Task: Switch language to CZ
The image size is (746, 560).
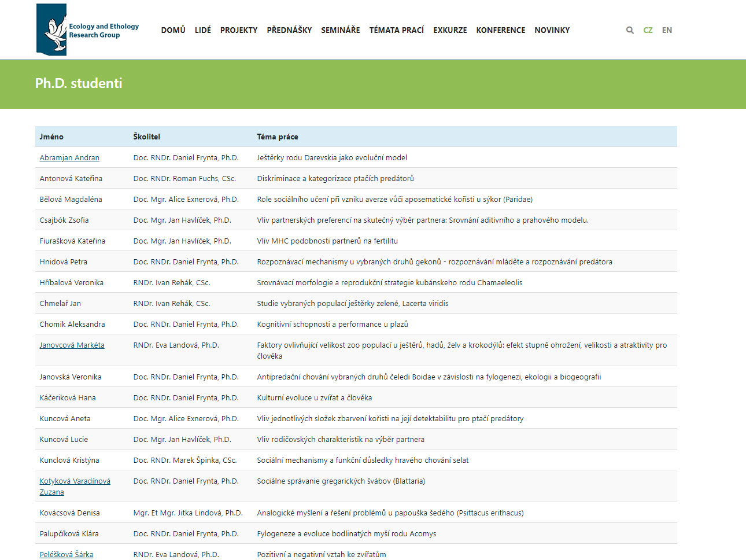Action: tap(648, 30)
